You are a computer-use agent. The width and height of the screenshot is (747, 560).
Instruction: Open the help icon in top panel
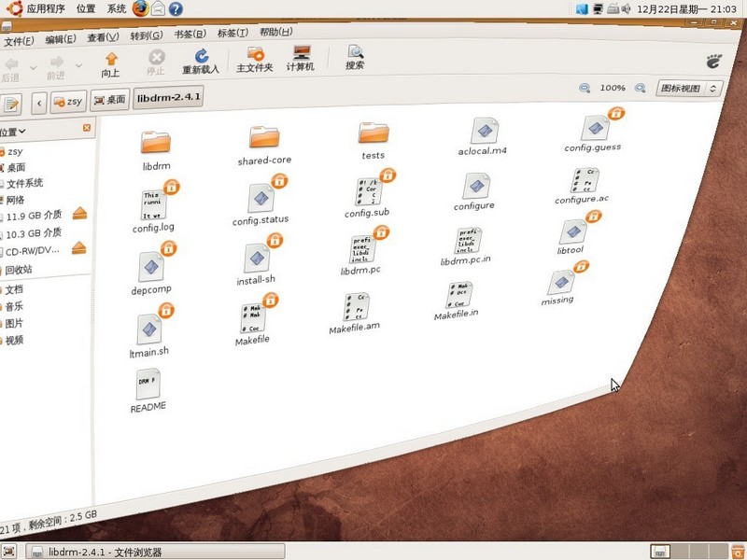click(176, 8)
